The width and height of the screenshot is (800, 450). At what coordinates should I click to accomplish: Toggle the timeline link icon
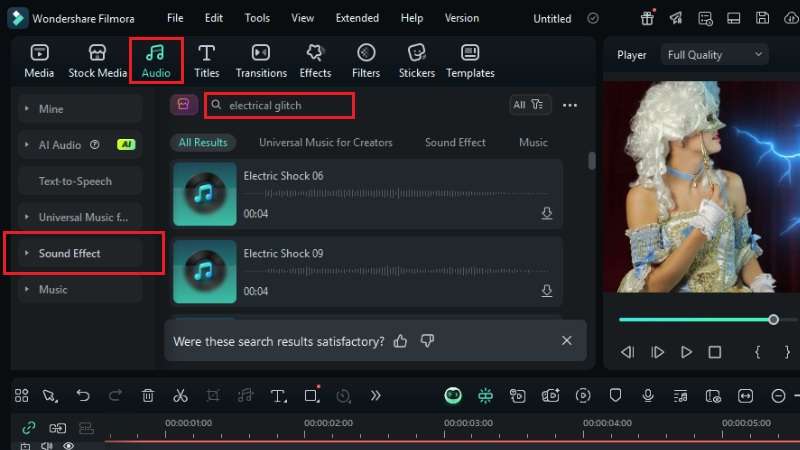point(29,428)
